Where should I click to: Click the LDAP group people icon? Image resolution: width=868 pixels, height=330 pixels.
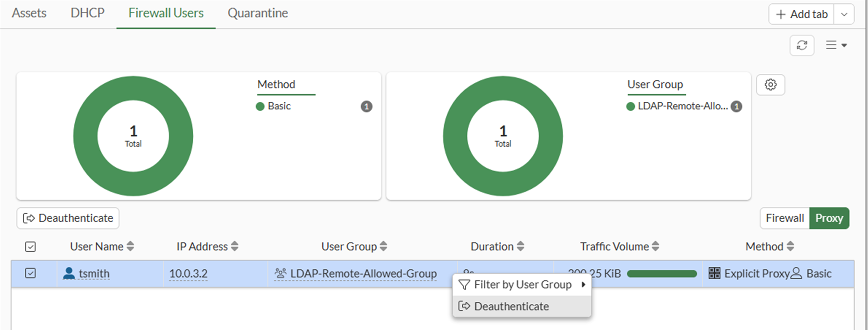(x=280, y=273)
